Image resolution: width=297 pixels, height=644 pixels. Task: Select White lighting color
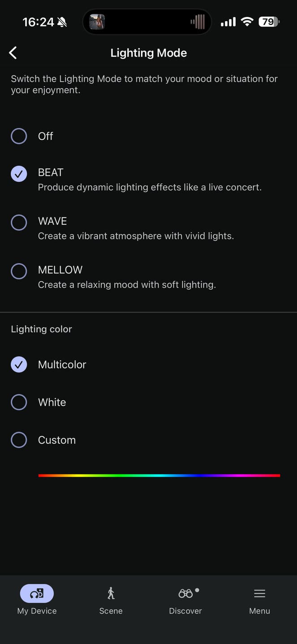[x=19, y=402]
